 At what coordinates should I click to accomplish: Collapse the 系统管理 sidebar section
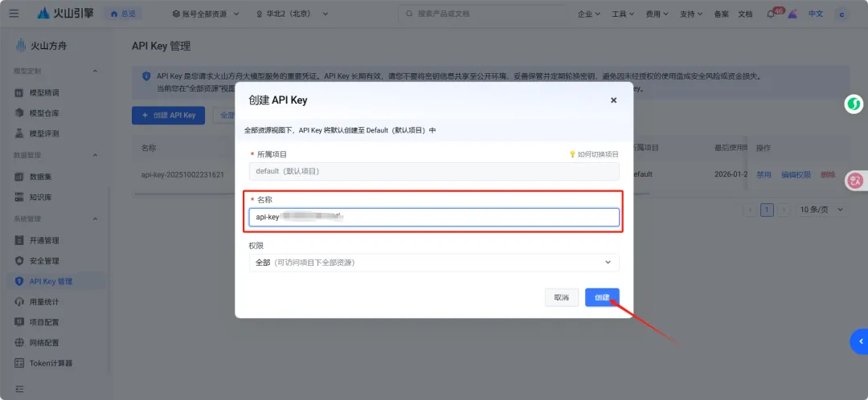[95, 219]
